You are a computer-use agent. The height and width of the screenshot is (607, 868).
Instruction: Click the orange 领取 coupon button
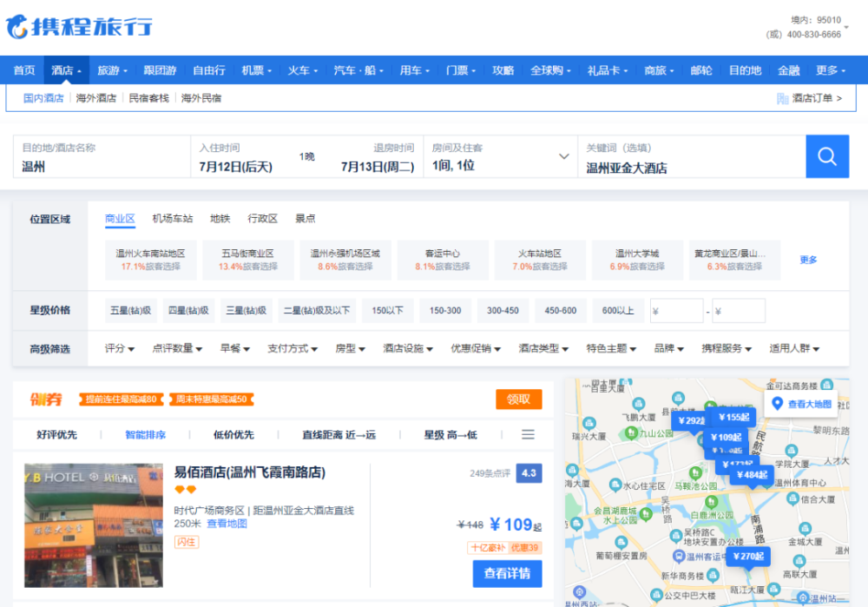519,399
